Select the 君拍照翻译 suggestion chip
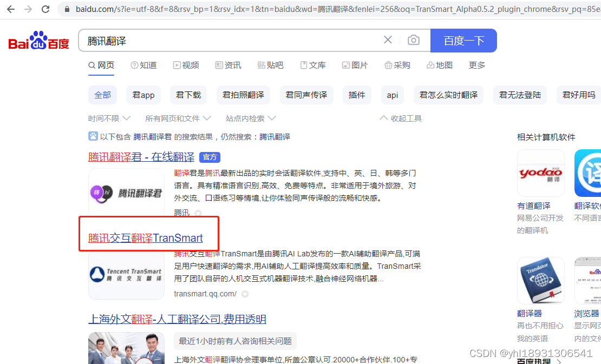 point(244,95)
